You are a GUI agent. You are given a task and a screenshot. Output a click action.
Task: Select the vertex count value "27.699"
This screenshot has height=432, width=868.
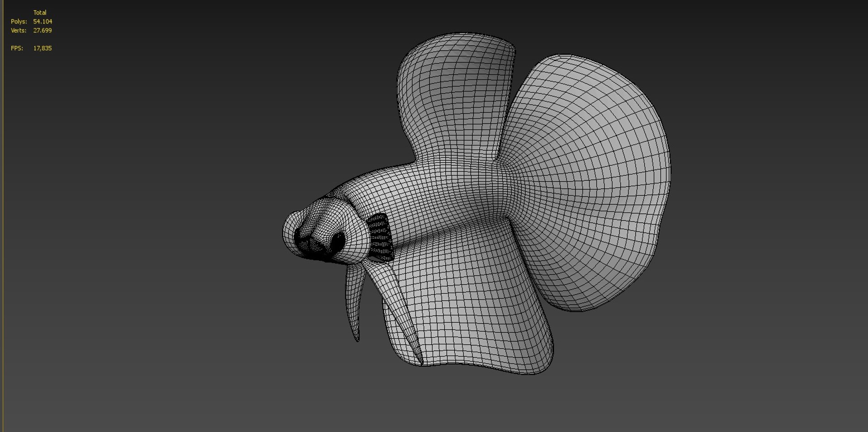point(42,31)
